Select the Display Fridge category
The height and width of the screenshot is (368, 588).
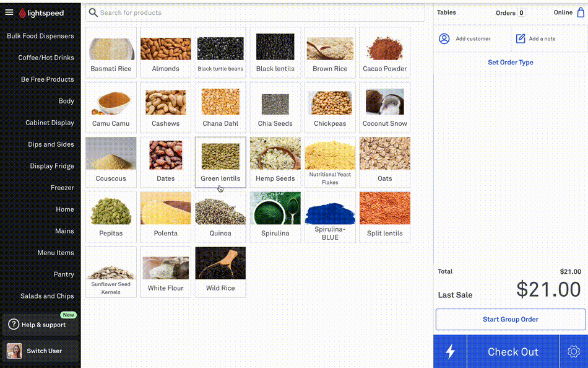coord(51,166)
